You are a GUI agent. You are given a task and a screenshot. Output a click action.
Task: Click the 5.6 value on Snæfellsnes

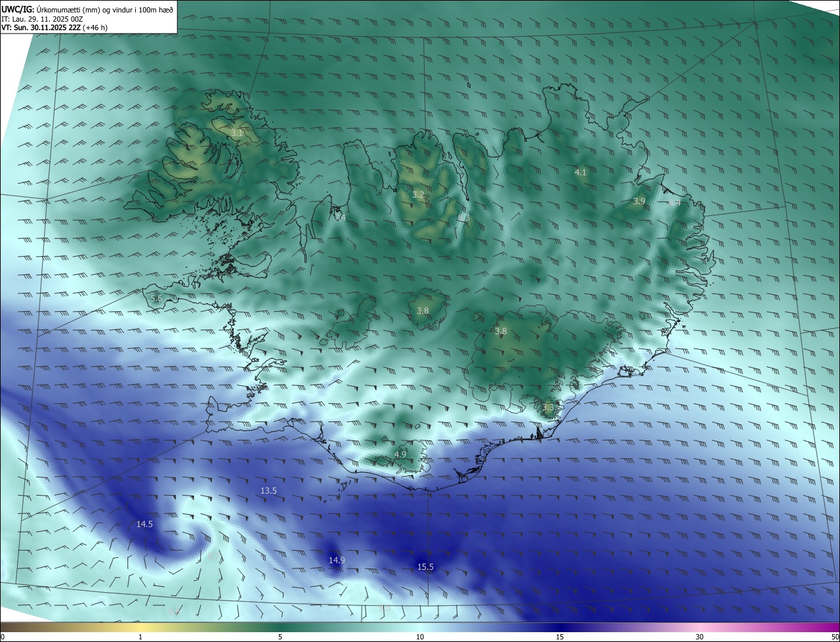[x=156, y=298]
